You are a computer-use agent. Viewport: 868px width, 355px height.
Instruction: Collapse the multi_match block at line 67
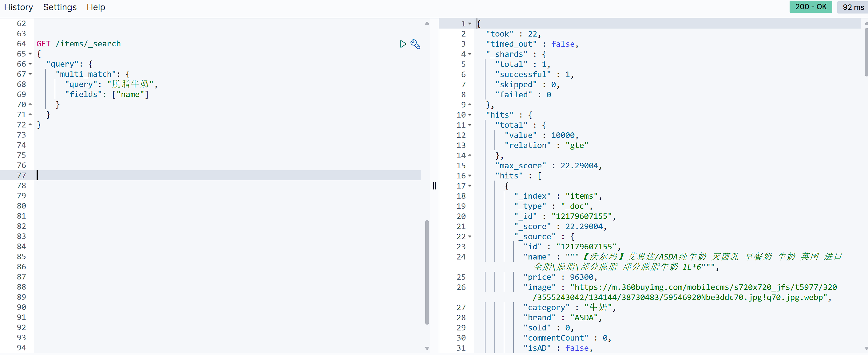click(x=30, y=74)
